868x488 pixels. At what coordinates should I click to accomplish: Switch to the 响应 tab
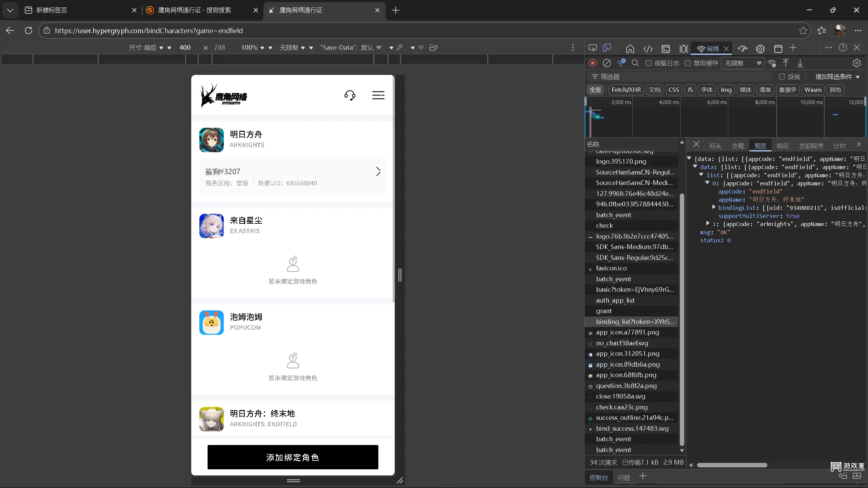783,146
